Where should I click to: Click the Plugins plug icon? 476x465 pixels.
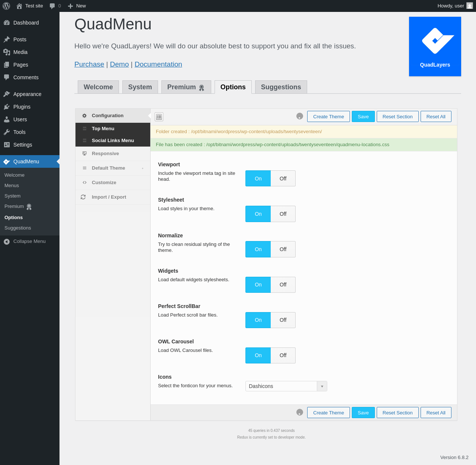(7, 107)
